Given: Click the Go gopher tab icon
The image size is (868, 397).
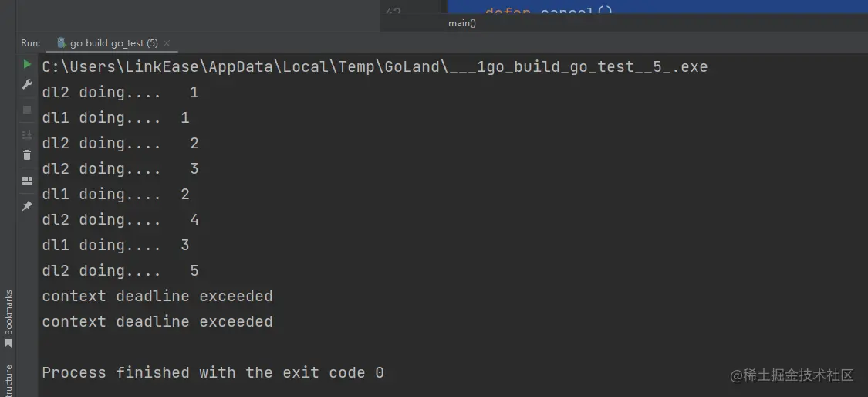Looking at the screenshot, I should (x=62, y=43).
